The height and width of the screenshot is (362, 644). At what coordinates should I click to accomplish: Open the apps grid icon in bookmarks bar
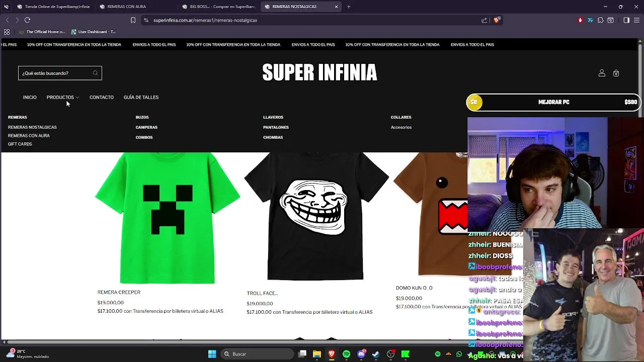pos(7,32)
